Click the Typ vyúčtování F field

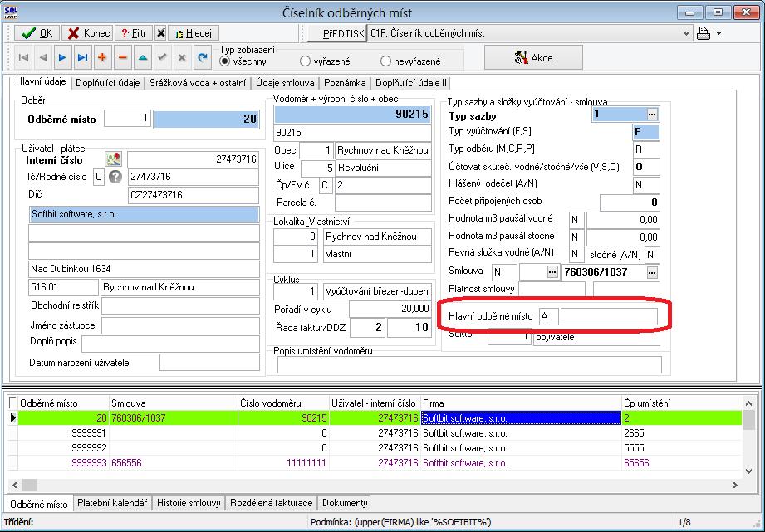pyautogui.click(x=646, y=132)
